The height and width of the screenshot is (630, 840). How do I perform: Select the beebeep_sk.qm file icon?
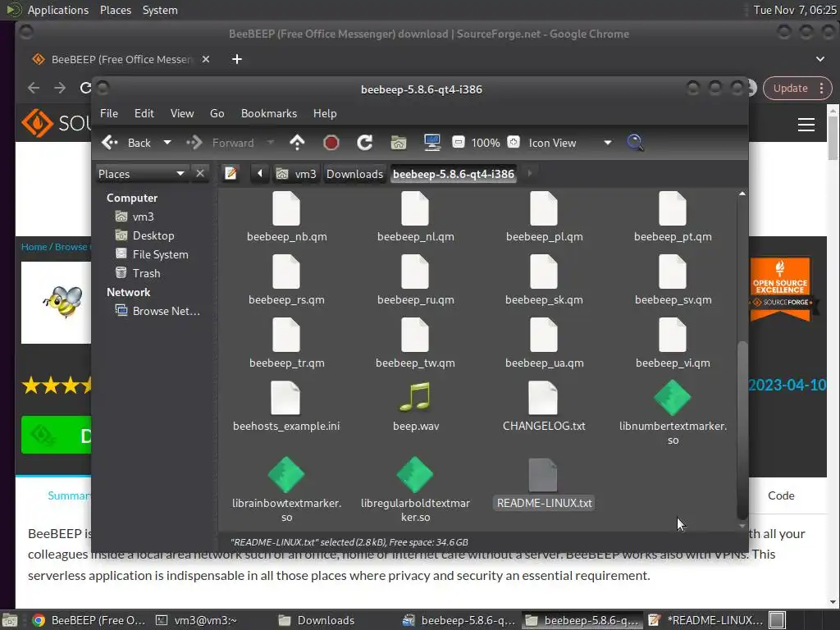(x=544, y=272)
